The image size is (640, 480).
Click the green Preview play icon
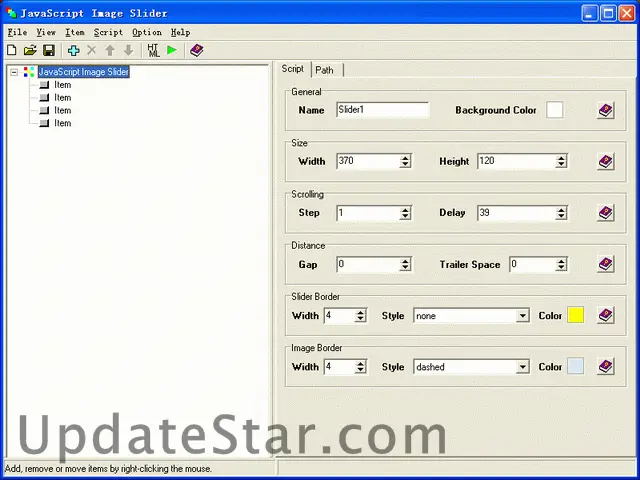point(172,50)
